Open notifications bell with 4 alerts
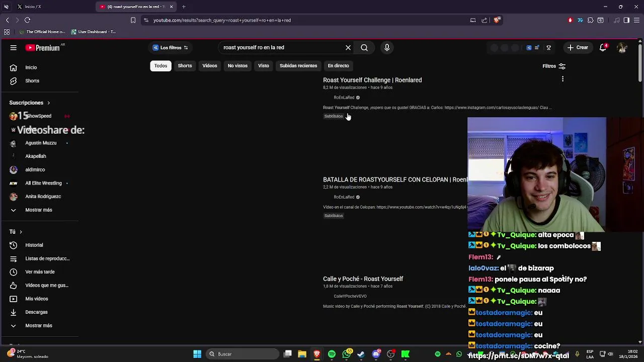 [x=603, y=48]
